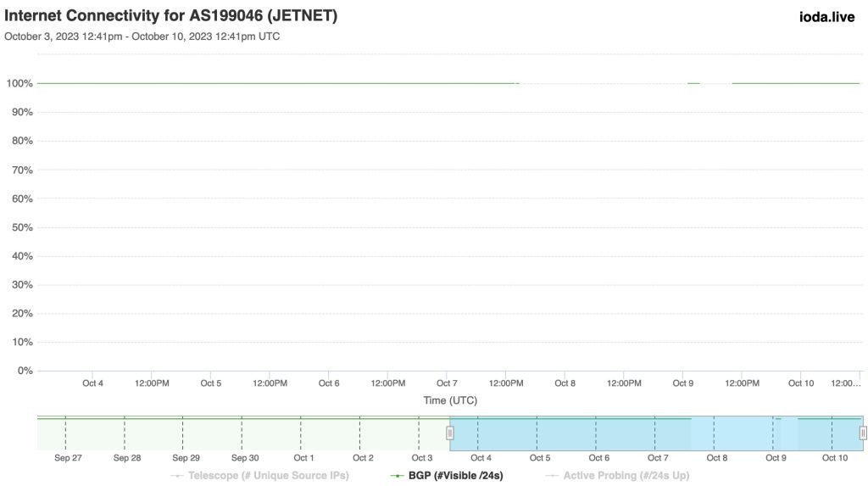
Task: Click the greyed Active Probing legend marker
Action: 552,476
